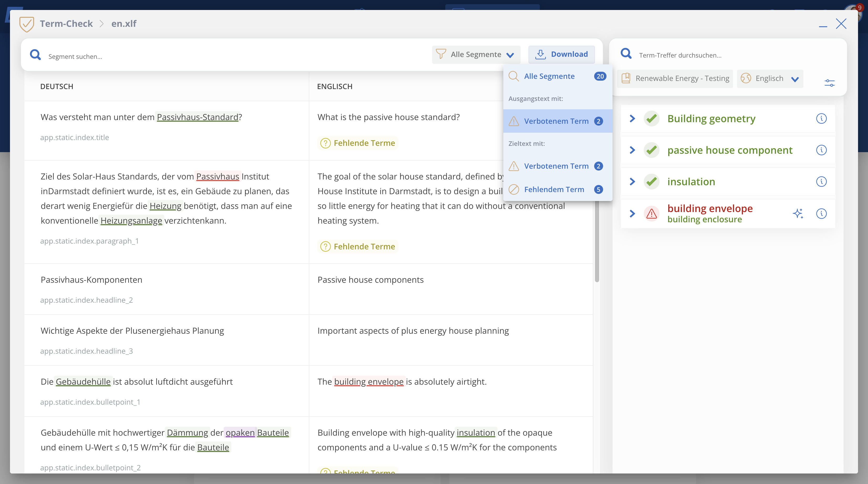Click the green checkmark beside insulation
868x484 pixels.
(652, 182)
